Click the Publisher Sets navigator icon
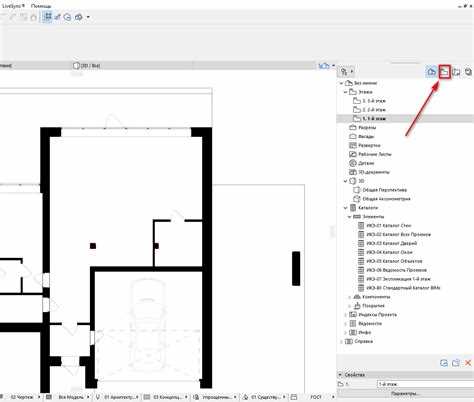Image resolution: width=474 pixels, height=402 pixels. click(x=468, y=72)
